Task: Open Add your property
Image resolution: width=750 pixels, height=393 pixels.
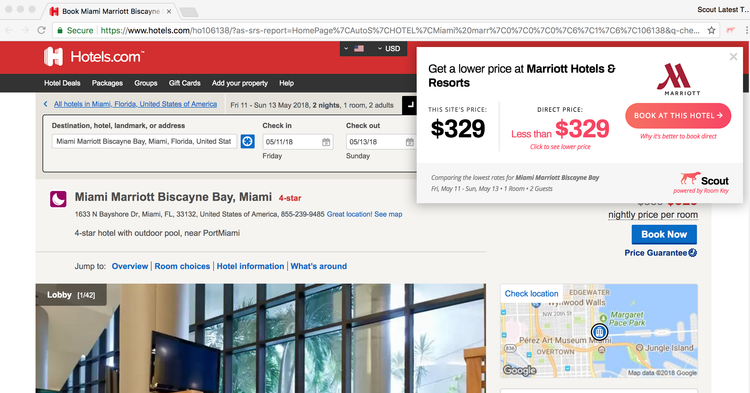Action: [240, 83]
